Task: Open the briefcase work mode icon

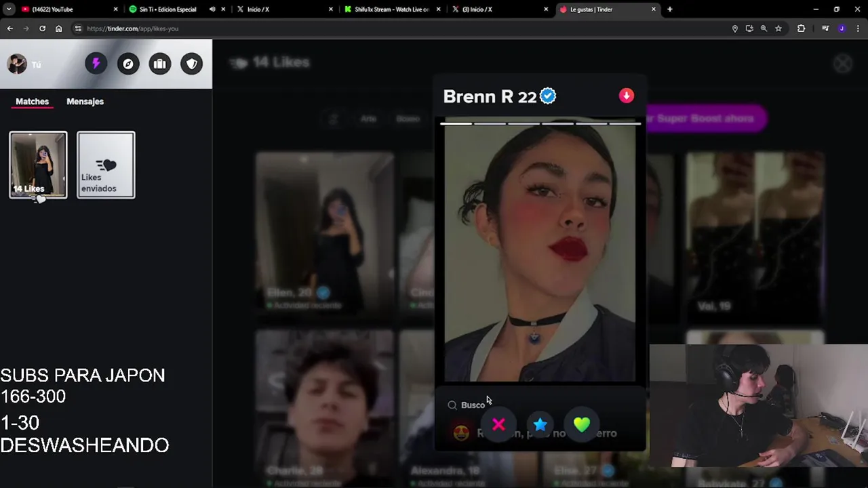Action: (x=160, y=64)
